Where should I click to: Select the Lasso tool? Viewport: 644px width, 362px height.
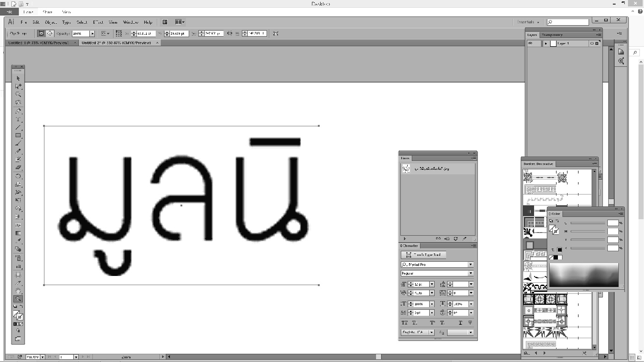tap(18, 103)
